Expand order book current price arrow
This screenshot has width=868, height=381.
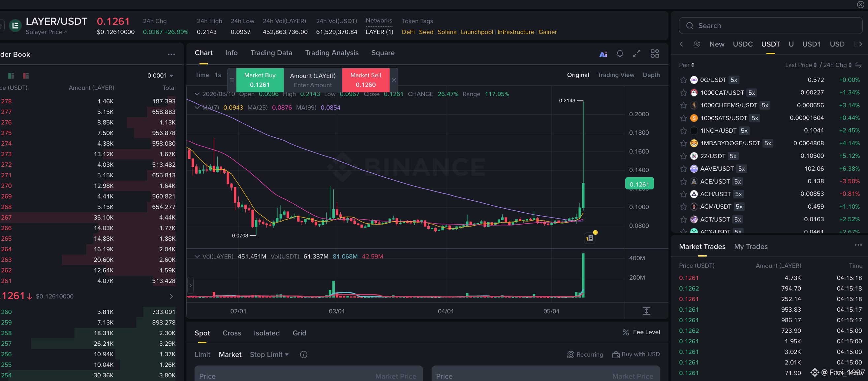tap(171, 296)
